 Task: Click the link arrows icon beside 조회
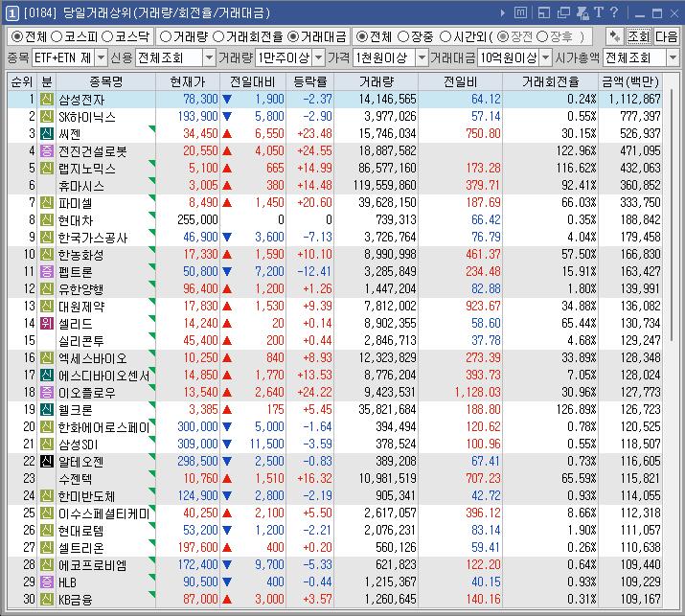coord(615,36)
